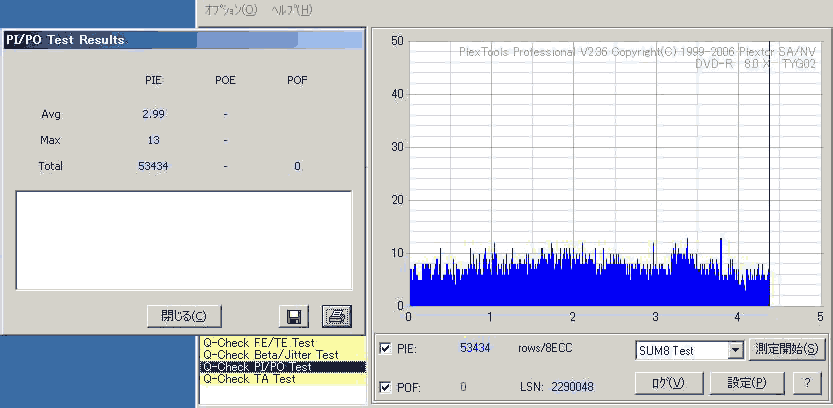The image size is (833, 408).
Task: Save results with the floppy disk icon
Action: pos(294,317)
